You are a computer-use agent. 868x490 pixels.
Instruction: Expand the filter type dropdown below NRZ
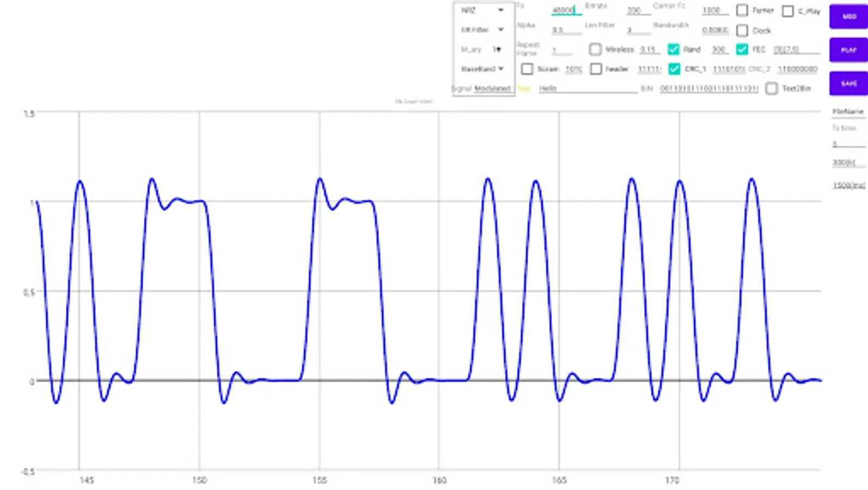[x=482, y=30]
